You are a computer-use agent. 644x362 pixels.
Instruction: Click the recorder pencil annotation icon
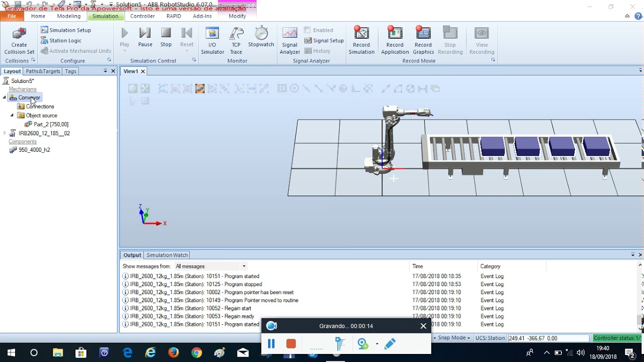pyautogui.click(x=390, y=344)
